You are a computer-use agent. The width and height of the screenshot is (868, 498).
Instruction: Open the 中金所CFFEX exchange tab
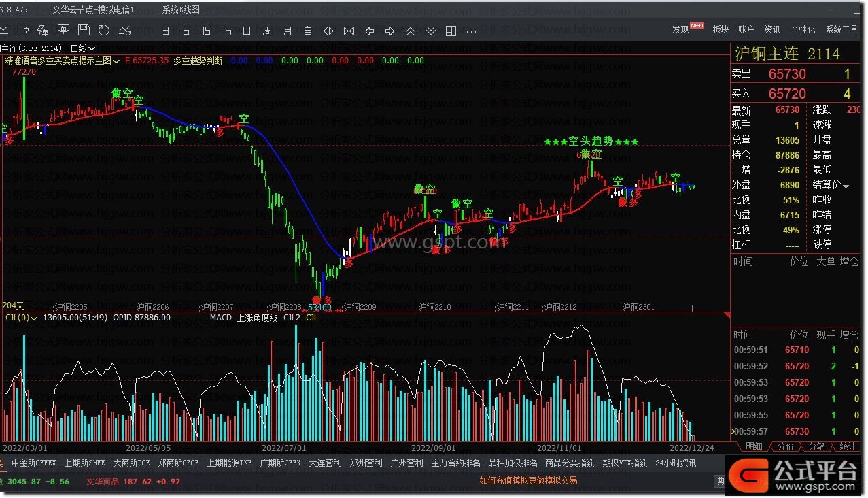[x=34, y=463]
